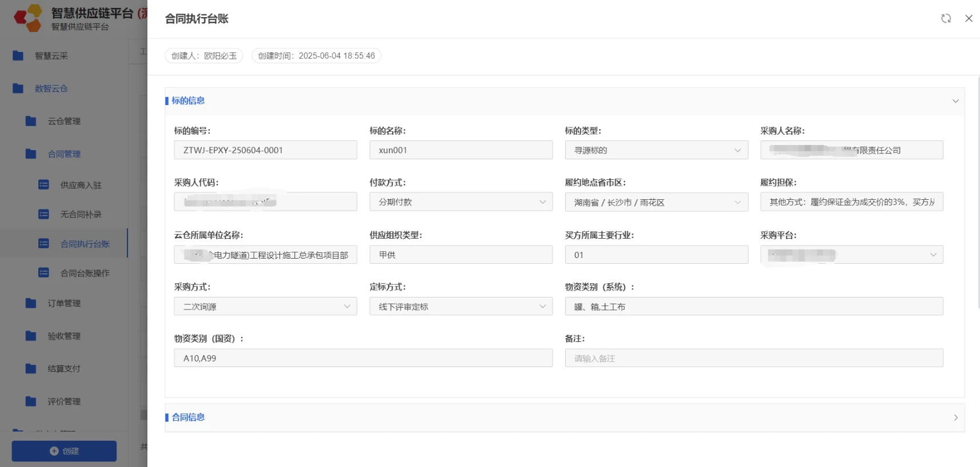Click the 履约担保 input field
The width and height of the screenshot is (980, 467).
click(x=851, y=202)
